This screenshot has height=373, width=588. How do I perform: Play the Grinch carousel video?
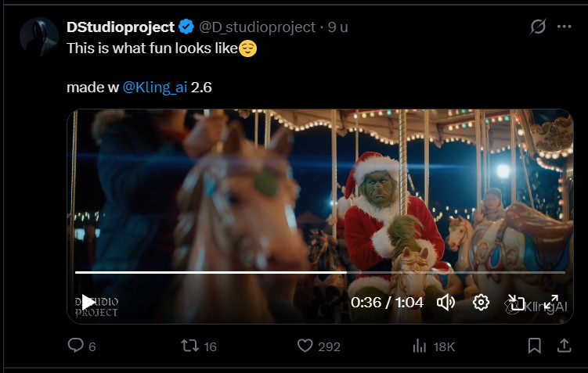point(88,302)
